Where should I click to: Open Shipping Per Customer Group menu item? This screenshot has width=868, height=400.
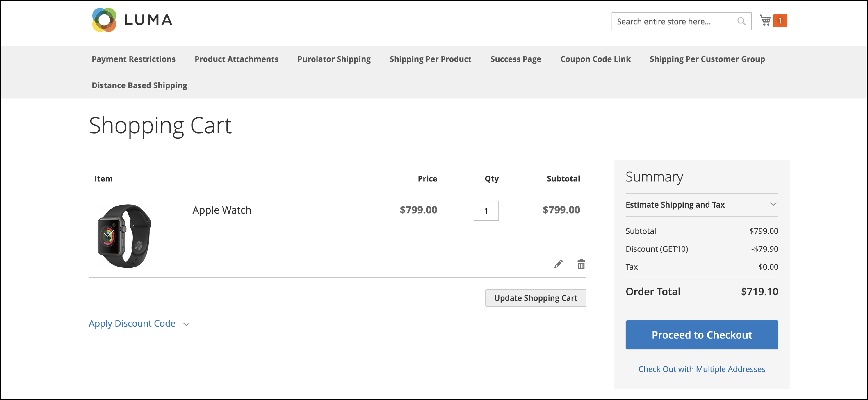[707, 59]
